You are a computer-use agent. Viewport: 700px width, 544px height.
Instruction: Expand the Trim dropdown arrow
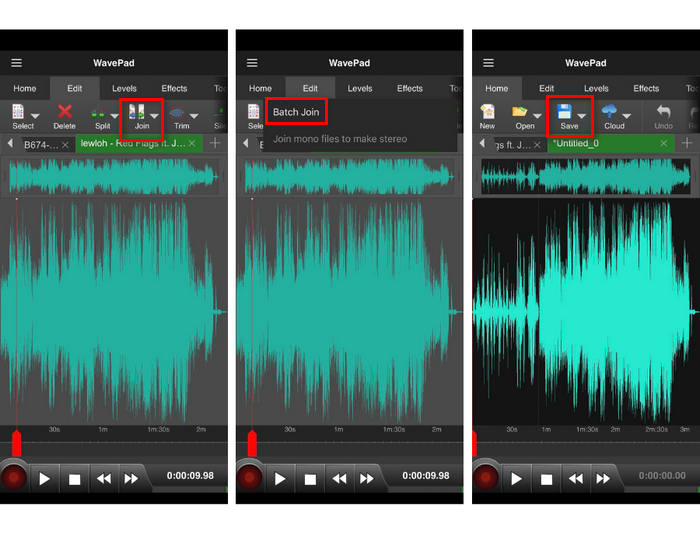(x=194, y=116)
